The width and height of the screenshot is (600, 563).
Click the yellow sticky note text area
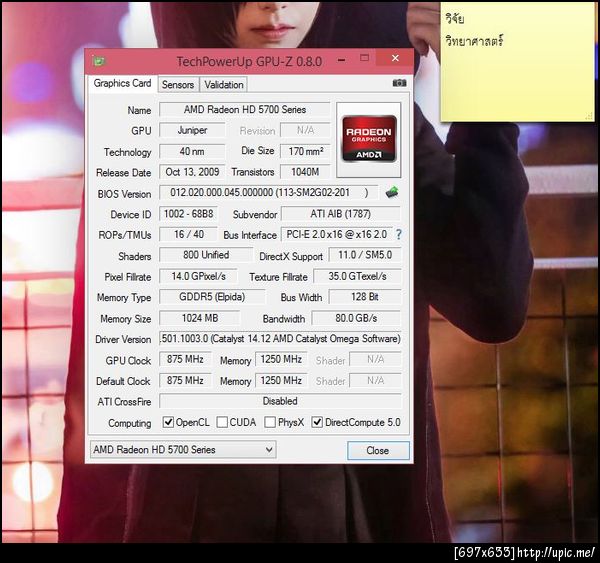click(x=517, y=62)
